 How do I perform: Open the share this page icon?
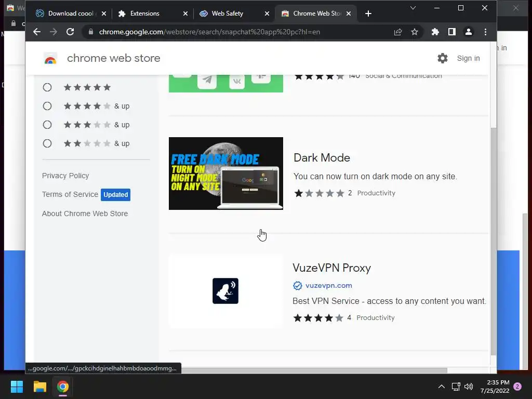[x=398, y=32]
